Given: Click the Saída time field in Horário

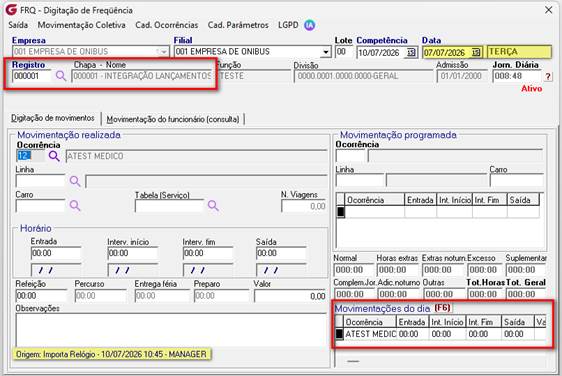Looking at the screenshot, I should tap(281, 253).
